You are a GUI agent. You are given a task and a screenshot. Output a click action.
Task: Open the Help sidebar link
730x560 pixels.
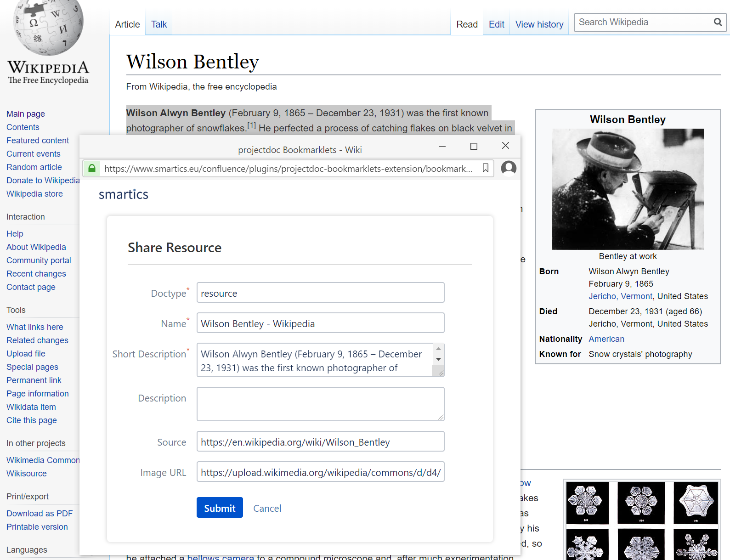click(15, 234)
